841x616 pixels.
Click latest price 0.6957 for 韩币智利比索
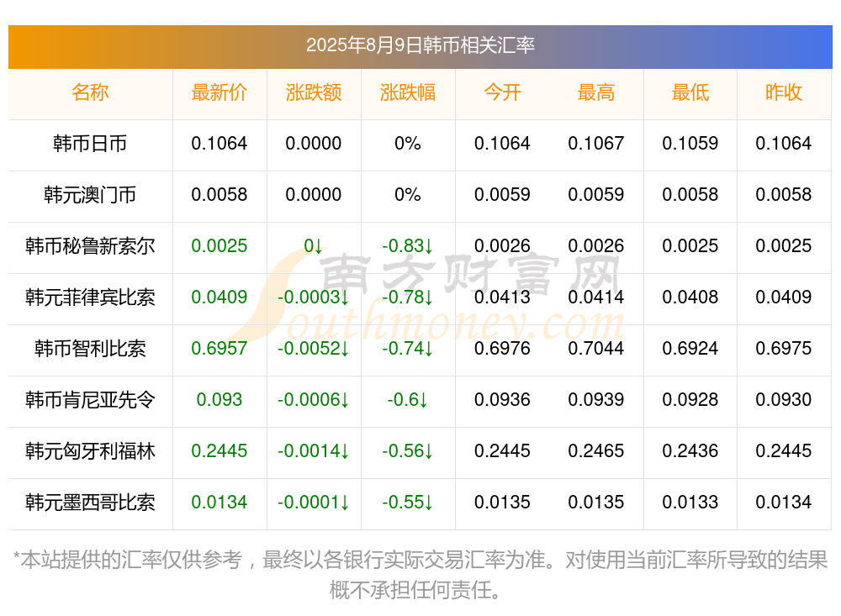coord(220,349)
